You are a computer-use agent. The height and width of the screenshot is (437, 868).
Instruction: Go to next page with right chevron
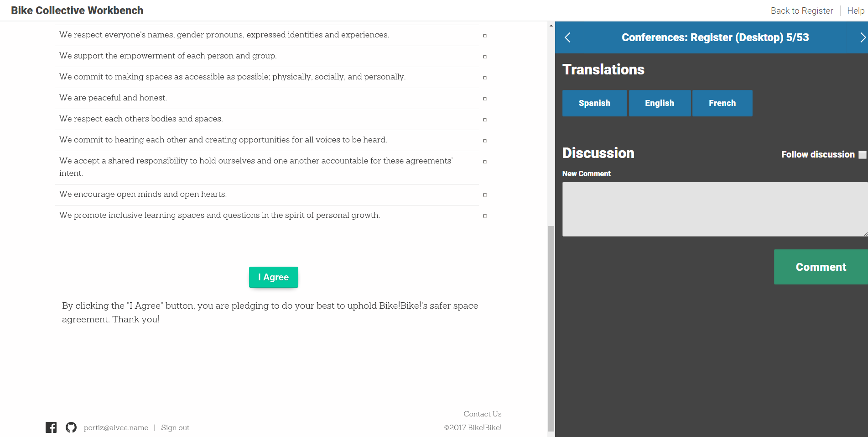(x=862, y=37)
